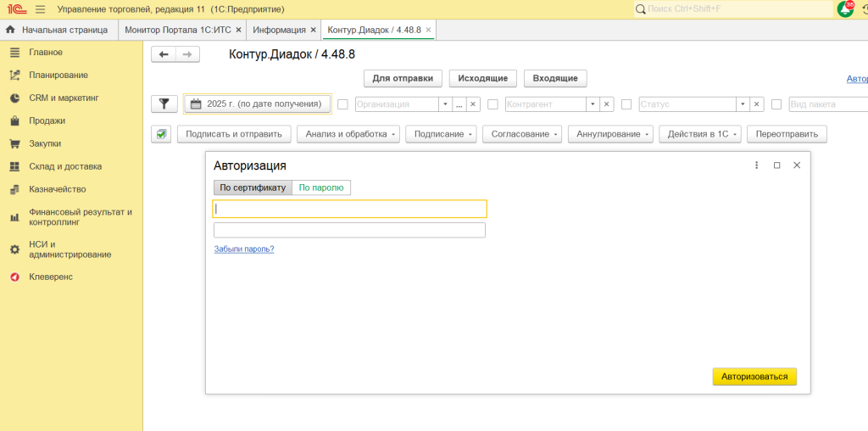The height and width of the screenshot is (431, 868).
Task: Click the yellow Авторизоваться button
Action: [x=754, y=377]
